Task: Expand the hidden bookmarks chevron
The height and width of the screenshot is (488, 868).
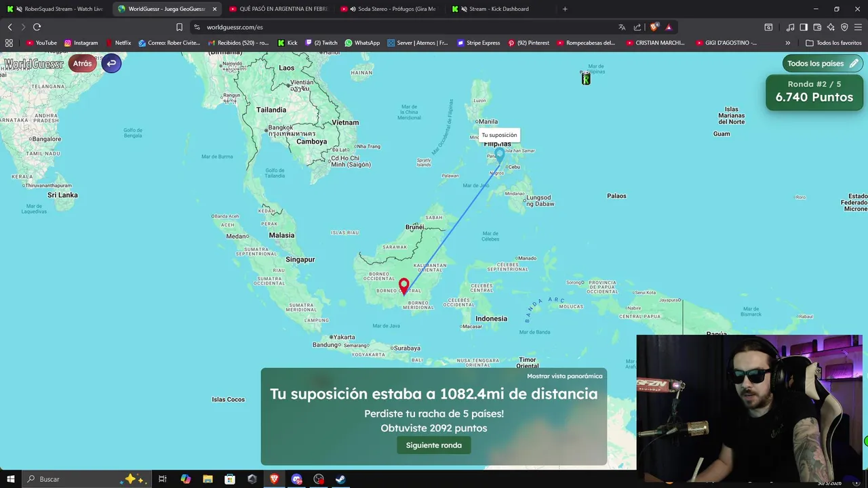Action: [x=787, y=43]
